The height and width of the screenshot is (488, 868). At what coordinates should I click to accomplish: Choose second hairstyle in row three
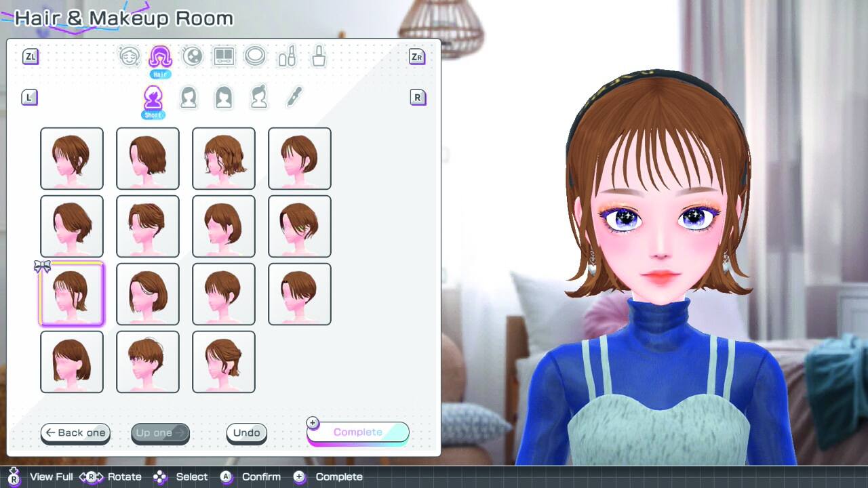(148, 294)
